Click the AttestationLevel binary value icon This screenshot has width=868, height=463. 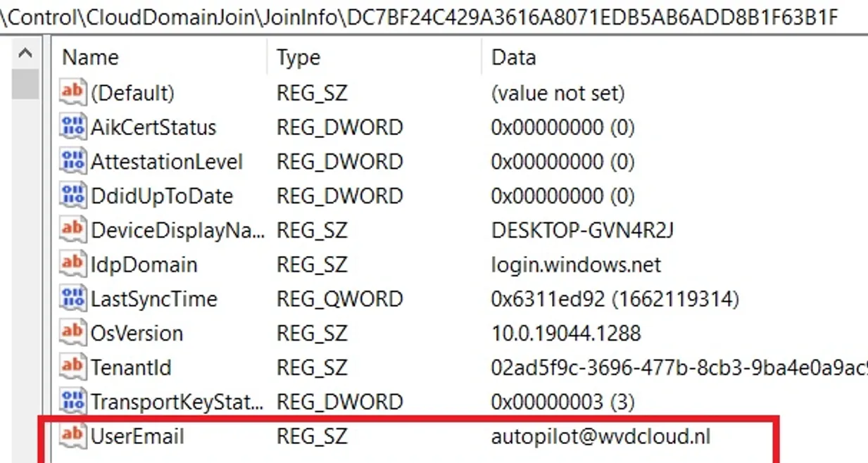coord(73,161)
